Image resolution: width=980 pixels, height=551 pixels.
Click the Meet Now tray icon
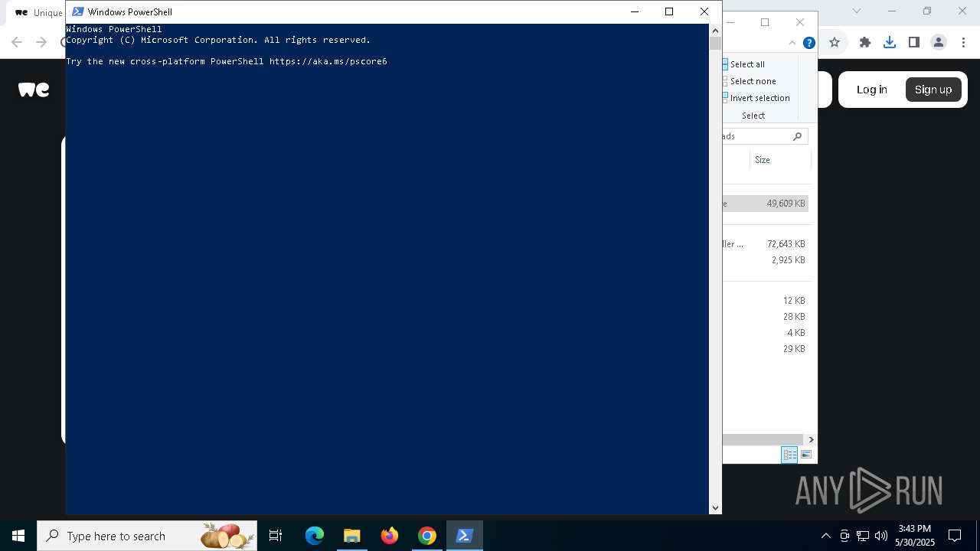pyautogui.click(x=844, y=536)
